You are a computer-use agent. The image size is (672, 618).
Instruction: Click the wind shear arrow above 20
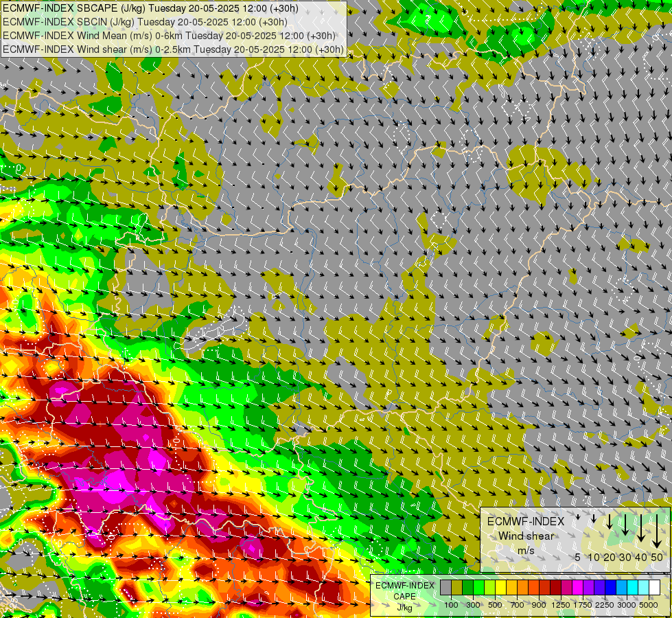click(x=610, y=521)
